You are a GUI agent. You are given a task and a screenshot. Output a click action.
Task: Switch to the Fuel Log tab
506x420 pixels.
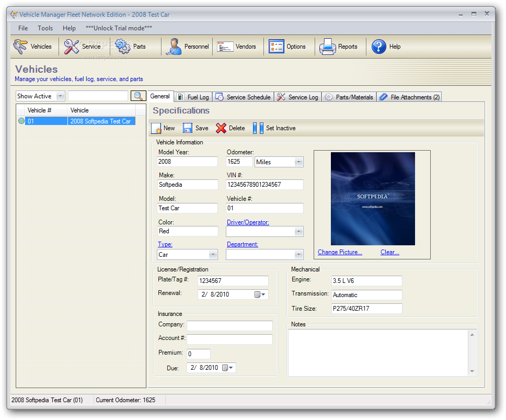(x=193, y=97)
